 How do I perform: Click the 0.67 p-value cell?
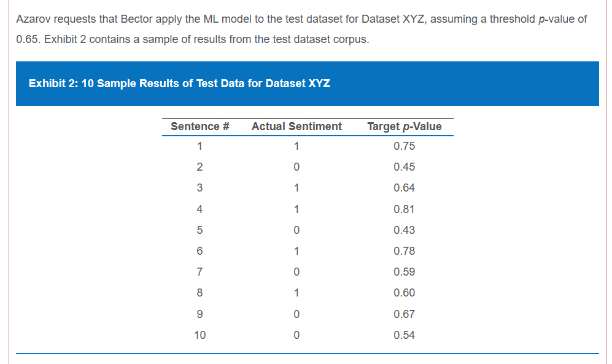404,314
